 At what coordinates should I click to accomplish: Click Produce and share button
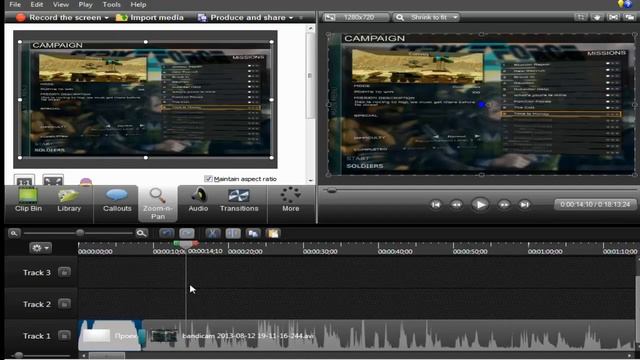coord(242,18)
